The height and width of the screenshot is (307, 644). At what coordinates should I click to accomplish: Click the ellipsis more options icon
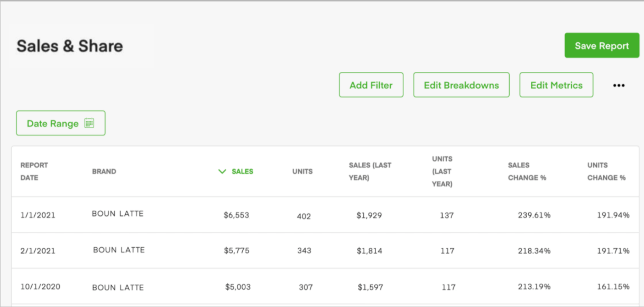point(619,85)
